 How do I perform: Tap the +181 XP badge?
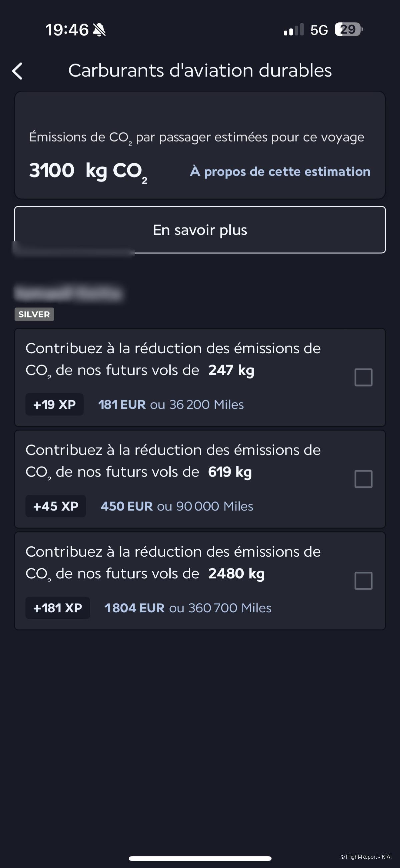[58, 608]
